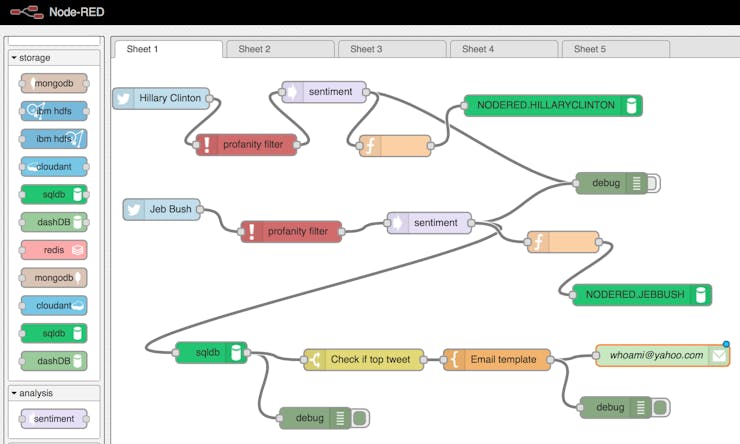Click output port of canvas sqldb node

[247, 352]
